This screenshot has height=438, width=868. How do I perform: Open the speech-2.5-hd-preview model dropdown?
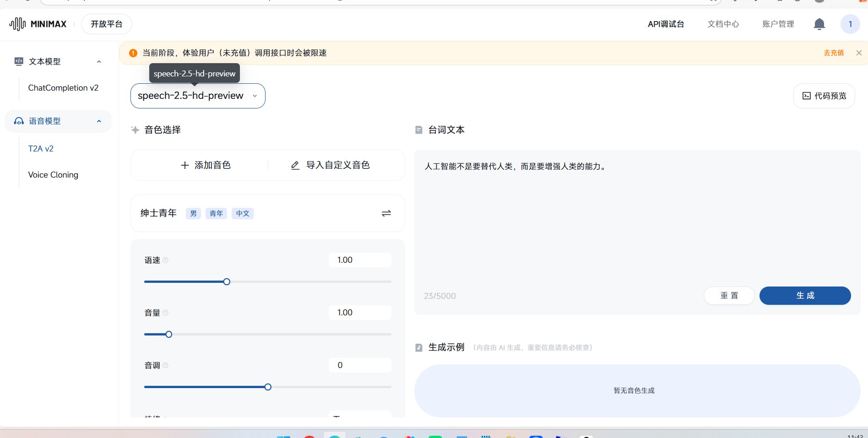(x=198, y=96)
